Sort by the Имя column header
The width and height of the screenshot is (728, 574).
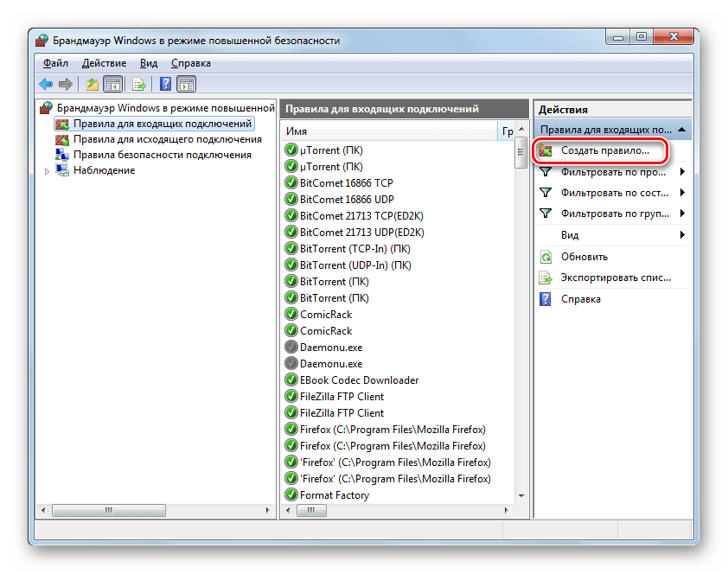(390, 131)
